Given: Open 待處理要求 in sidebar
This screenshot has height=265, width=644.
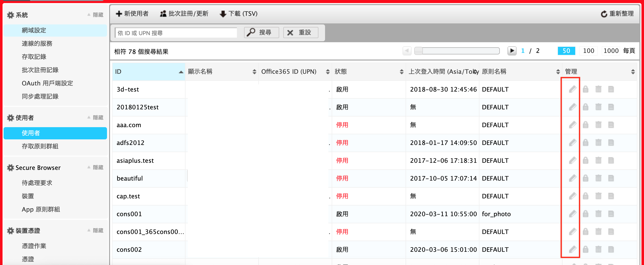Looking at the screenshot, I should click(x=55, y=183).
